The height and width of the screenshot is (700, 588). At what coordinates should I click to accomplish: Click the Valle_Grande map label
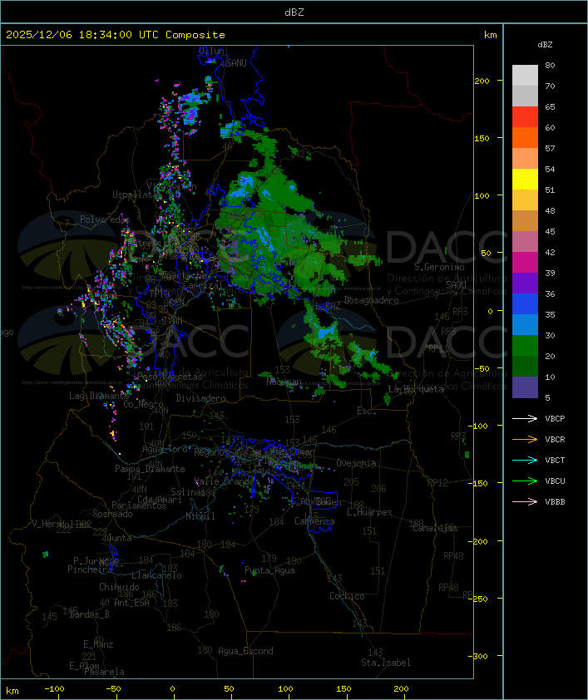[225, 481]
